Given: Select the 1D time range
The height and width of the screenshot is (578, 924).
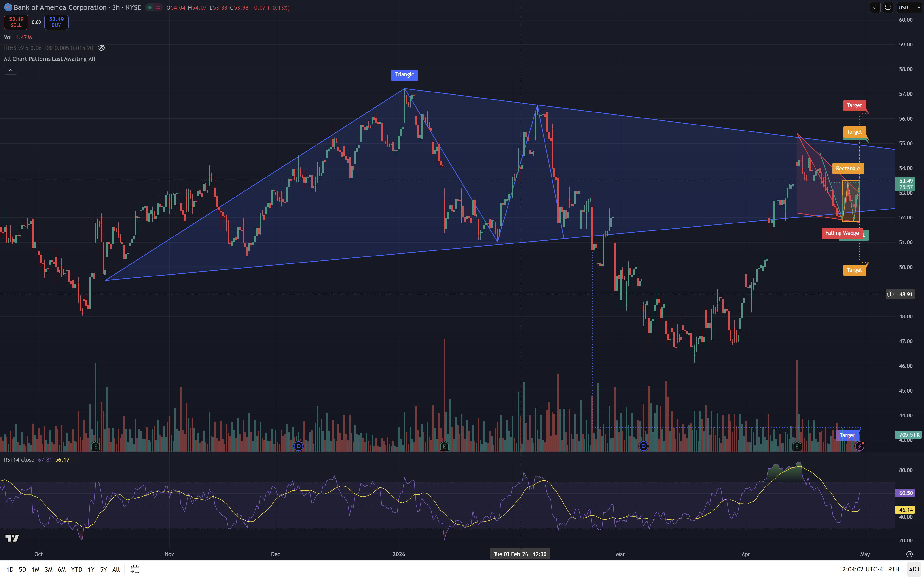Looking at the screenshot, I should (10, 570).
